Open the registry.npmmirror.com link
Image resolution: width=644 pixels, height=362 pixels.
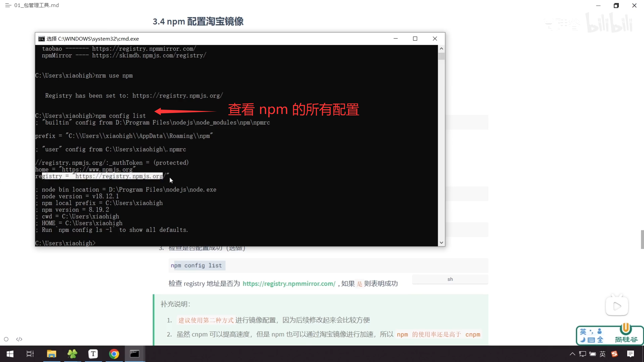click(289, 284)
